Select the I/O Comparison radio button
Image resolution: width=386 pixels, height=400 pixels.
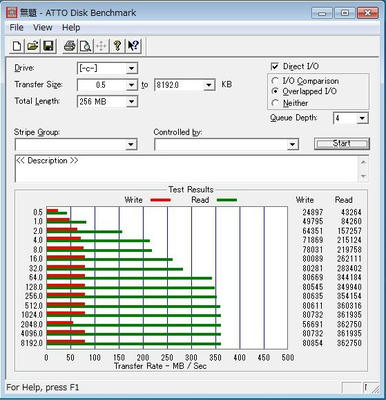coord(275,81)
